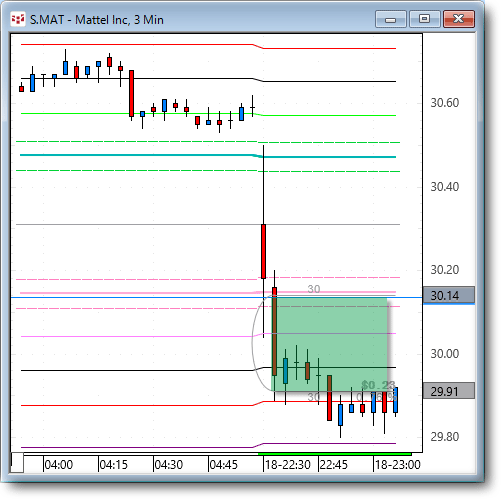Minimize the Mattel Inc chart window
Viewport: 502px width, 500px height.
[390, 19]
